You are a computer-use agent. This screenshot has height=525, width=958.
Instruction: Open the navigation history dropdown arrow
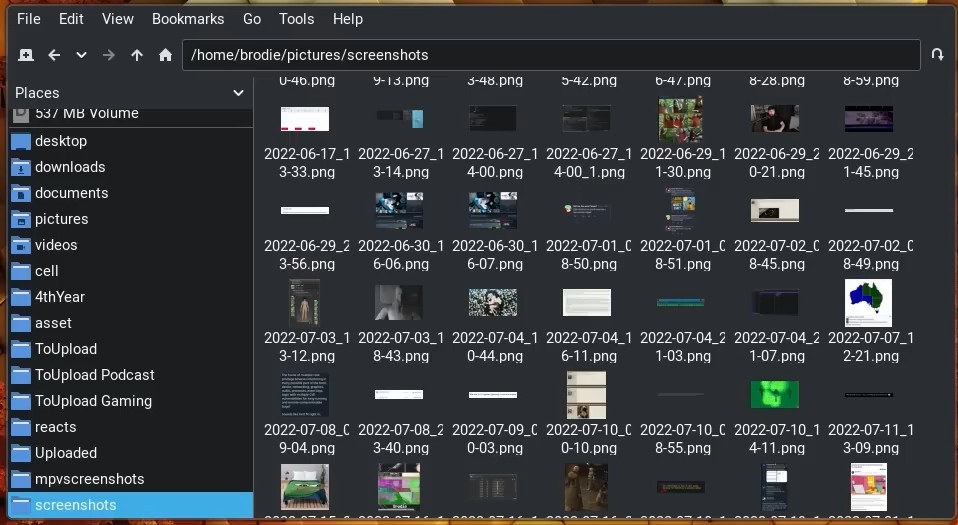click(81, 55)
